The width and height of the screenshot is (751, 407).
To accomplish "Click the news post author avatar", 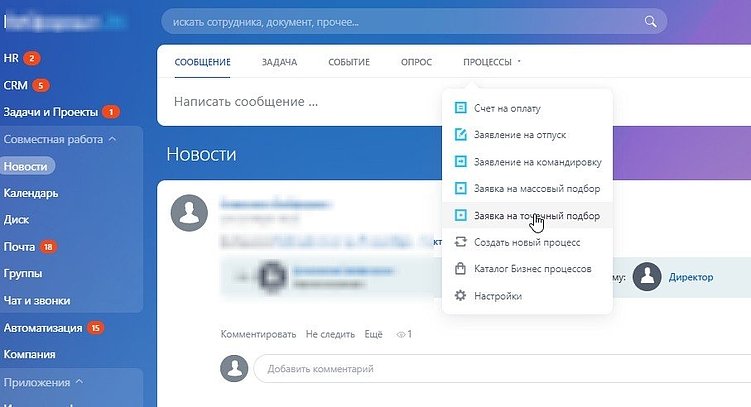I will click(x=189, y=213).
